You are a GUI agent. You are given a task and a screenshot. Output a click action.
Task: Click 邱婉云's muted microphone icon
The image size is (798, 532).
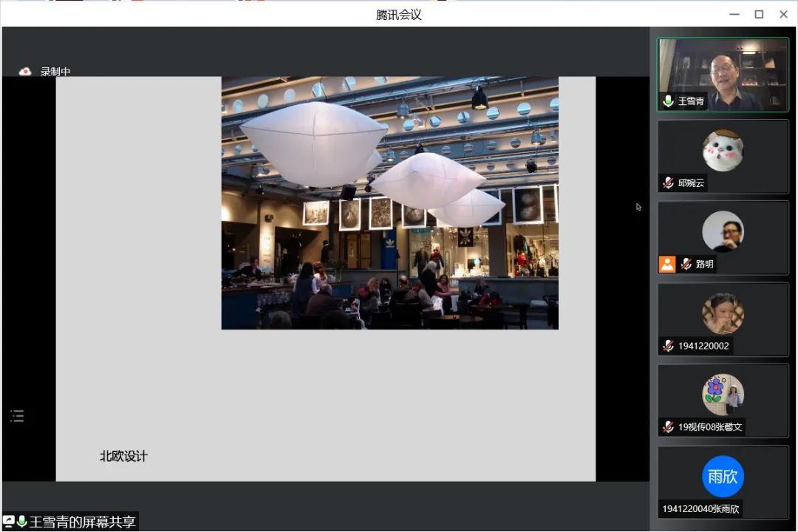(x=668, y=183)
